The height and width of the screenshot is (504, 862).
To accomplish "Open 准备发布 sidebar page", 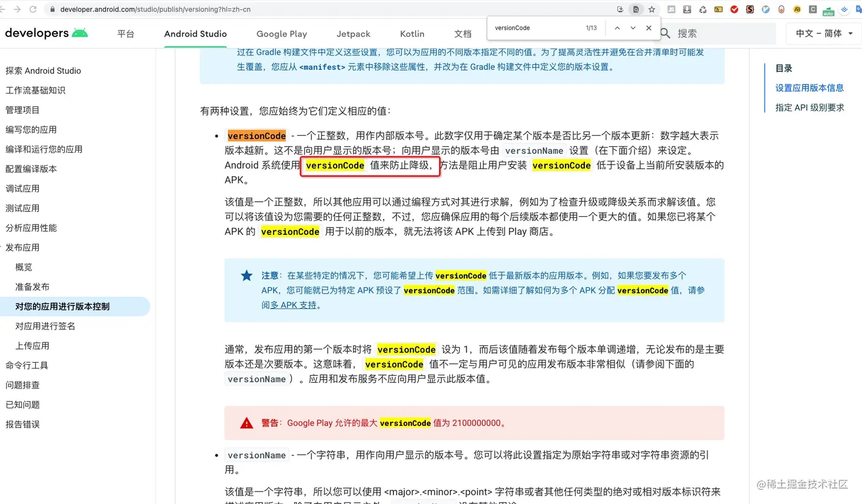I will (32, 287).
